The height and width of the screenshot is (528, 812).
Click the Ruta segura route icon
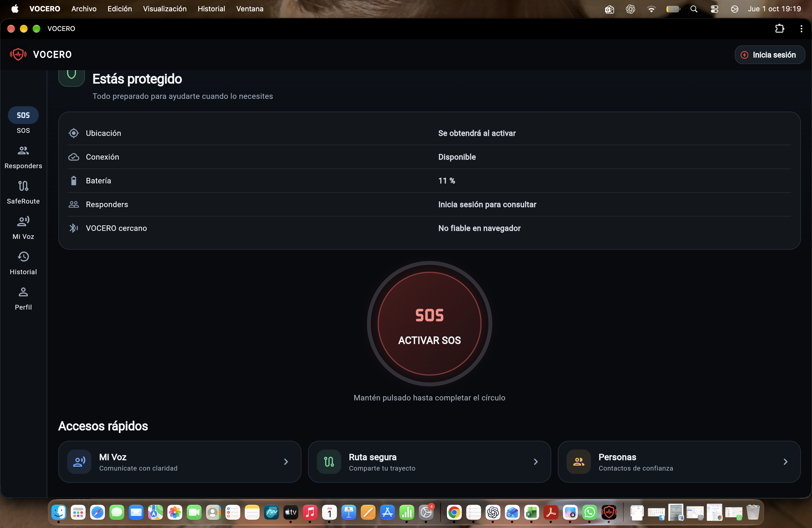point(329,461)
